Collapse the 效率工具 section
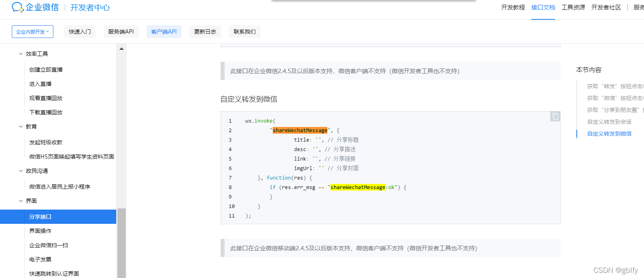 point(21,54)
